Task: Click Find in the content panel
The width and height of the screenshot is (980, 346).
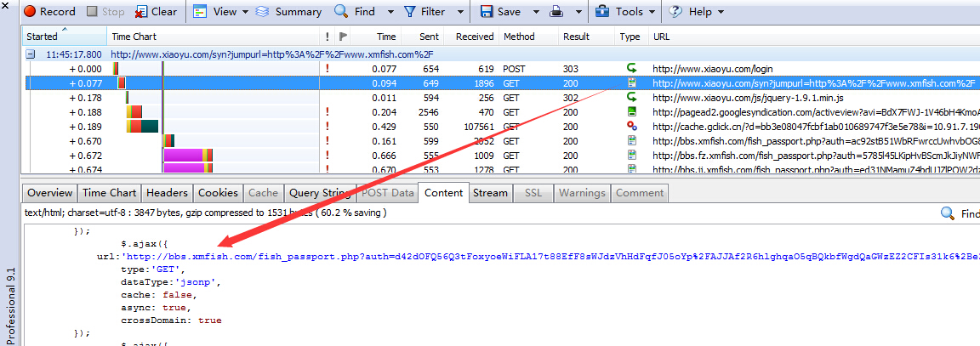Action: coord(960,214)
